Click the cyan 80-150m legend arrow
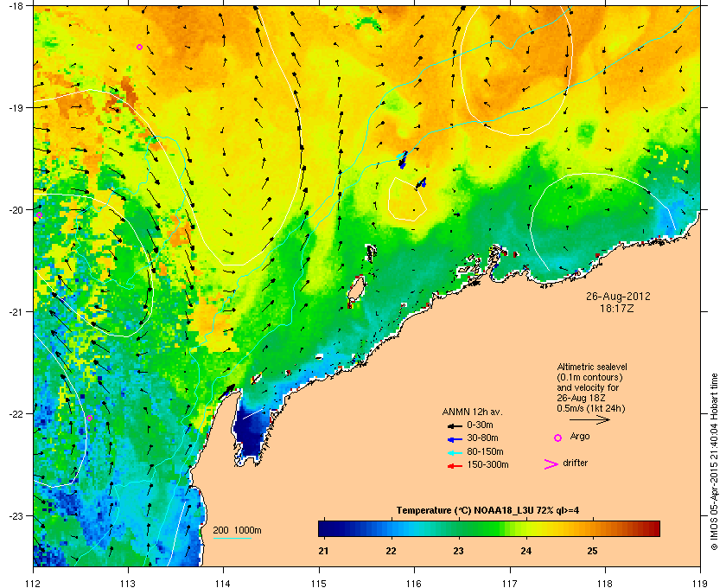 [x=455, y=451]
